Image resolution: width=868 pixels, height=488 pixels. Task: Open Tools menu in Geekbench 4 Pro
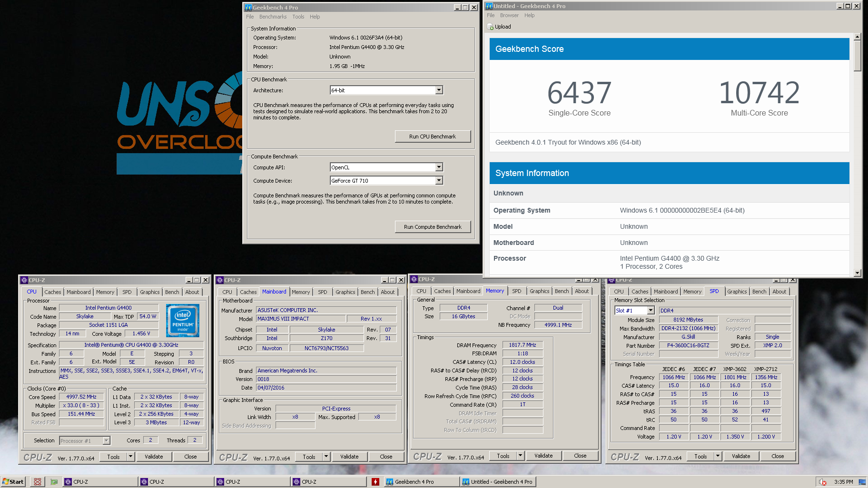[x=298, y=17]
